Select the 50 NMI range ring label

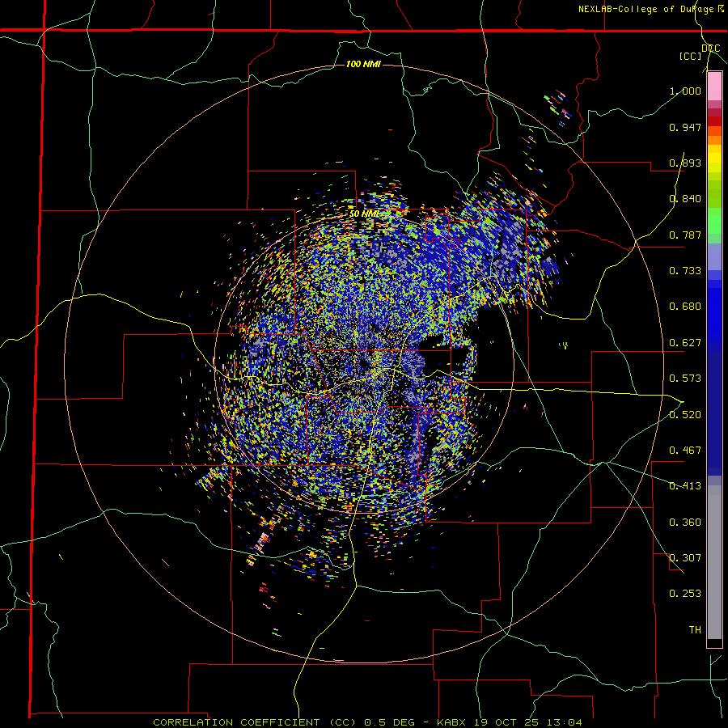364,214
